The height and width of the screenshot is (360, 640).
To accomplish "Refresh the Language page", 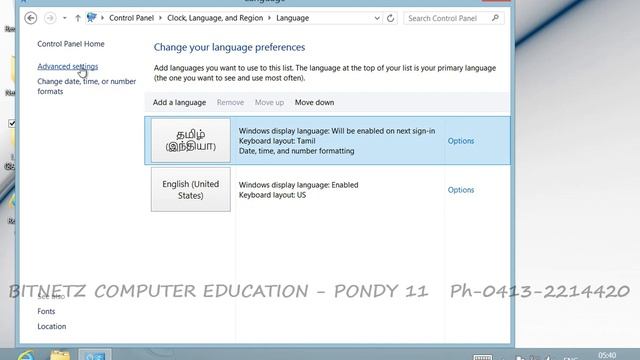I will [391, 18].
